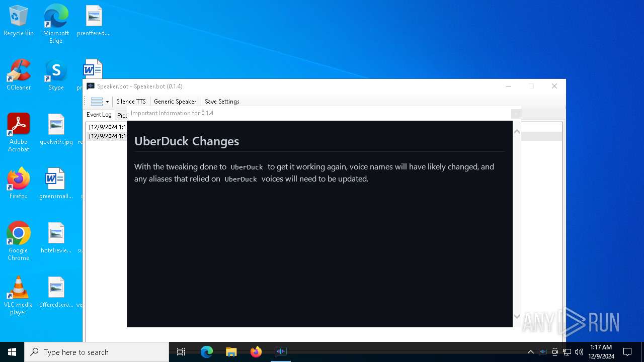The height and width of the screenshot is (362, 644).
Task: Open Skype desktop shortcut
Action: pos(56,75)
